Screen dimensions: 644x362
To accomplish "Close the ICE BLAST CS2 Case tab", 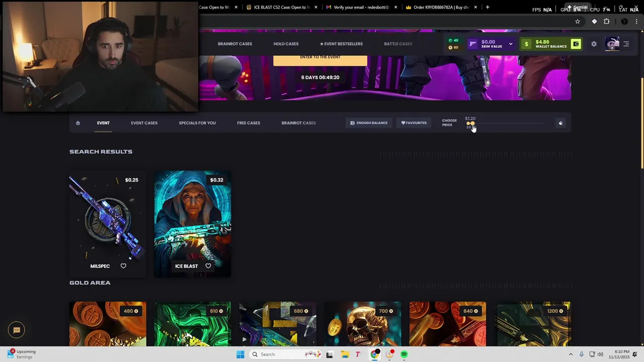I will tap(316, 7).
